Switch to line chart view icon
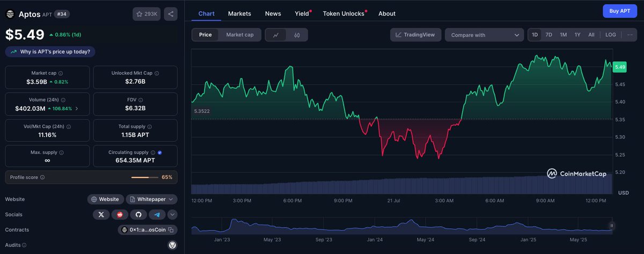Image resolution: width=644 pixels, height=254 pixels. tap(276, 35)
